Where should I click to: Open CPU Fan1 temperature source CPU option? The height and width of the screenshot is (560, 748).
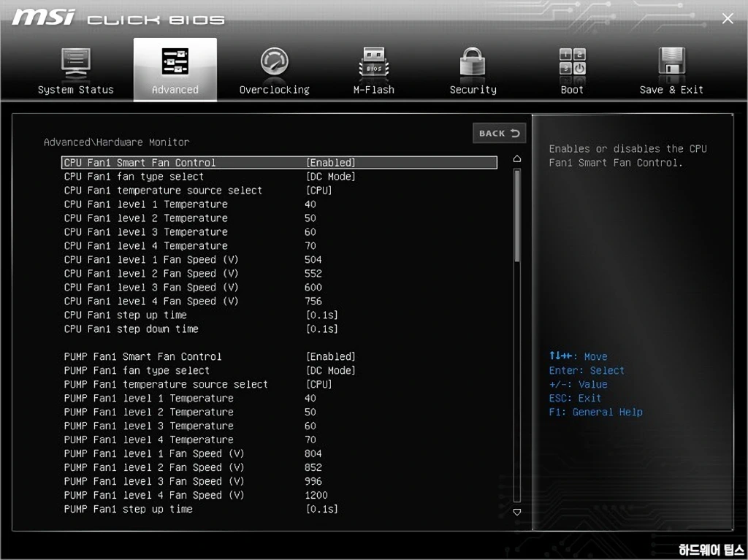coord(318,191)
